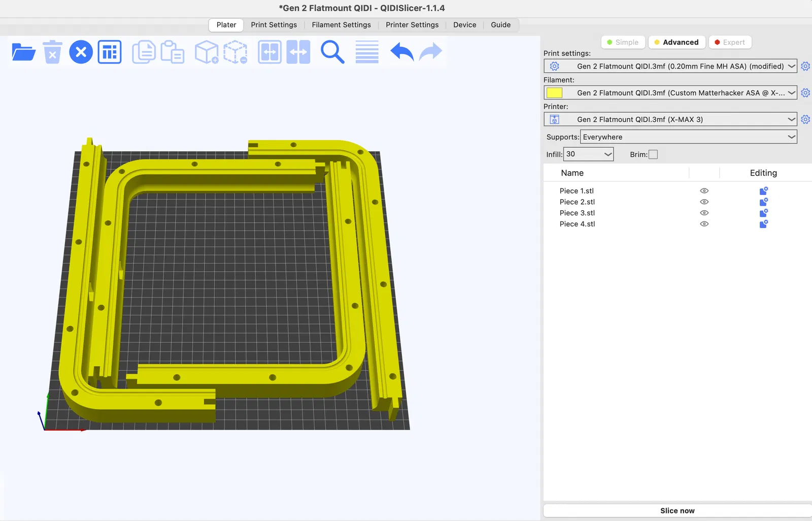Open layer editing lines icon
The image size is (812, 521).
pos(367,52)
